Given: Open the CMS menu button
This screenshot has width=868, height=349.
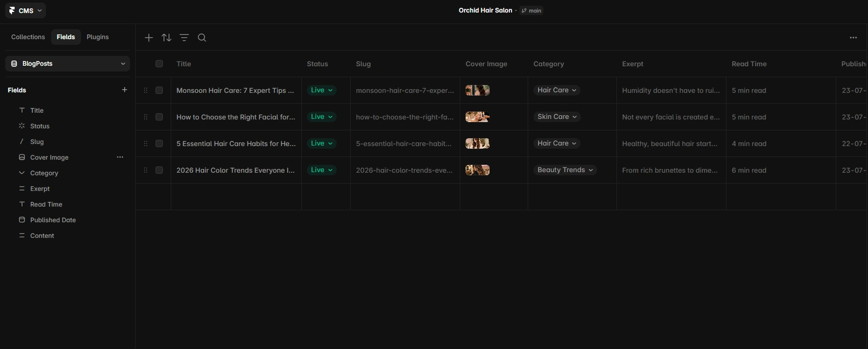Looking at the screenshot, I should click(26, 10).
